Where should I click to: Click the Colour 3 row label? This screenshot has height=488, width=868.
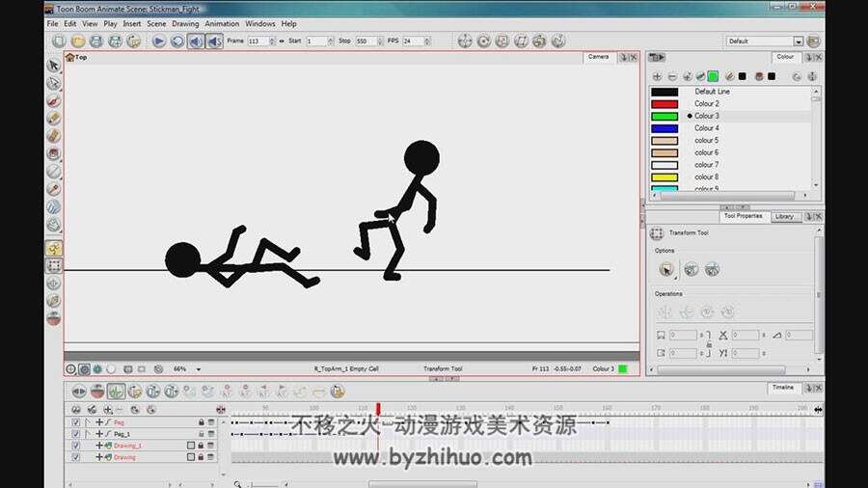click(707, 116)
